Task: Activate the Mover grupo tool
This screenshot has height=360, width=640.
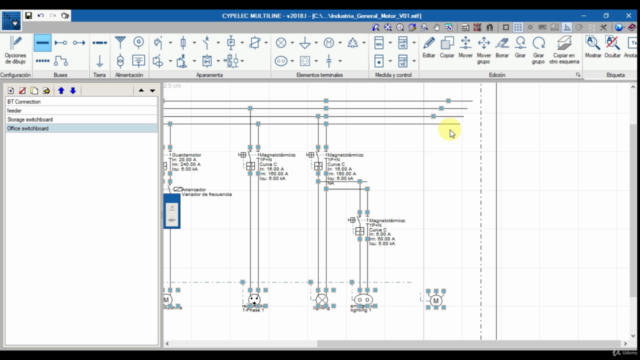Action: click(484, 50)
